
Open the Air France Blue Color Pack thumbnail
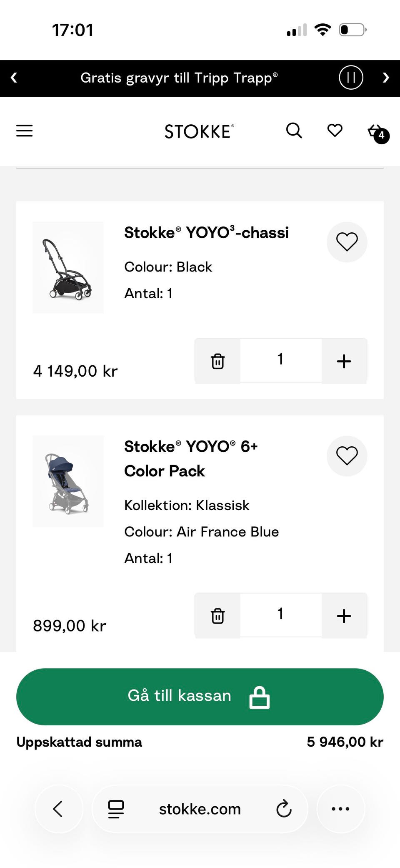click(68, 481)
